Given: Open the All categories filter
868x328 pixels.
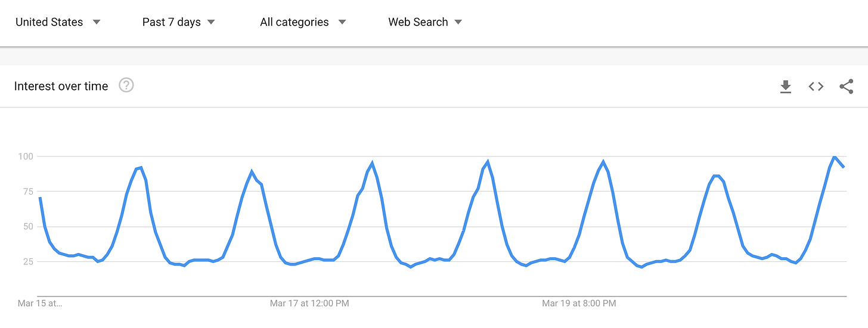Looking at the screenshot, I should [x=303, y=22].
